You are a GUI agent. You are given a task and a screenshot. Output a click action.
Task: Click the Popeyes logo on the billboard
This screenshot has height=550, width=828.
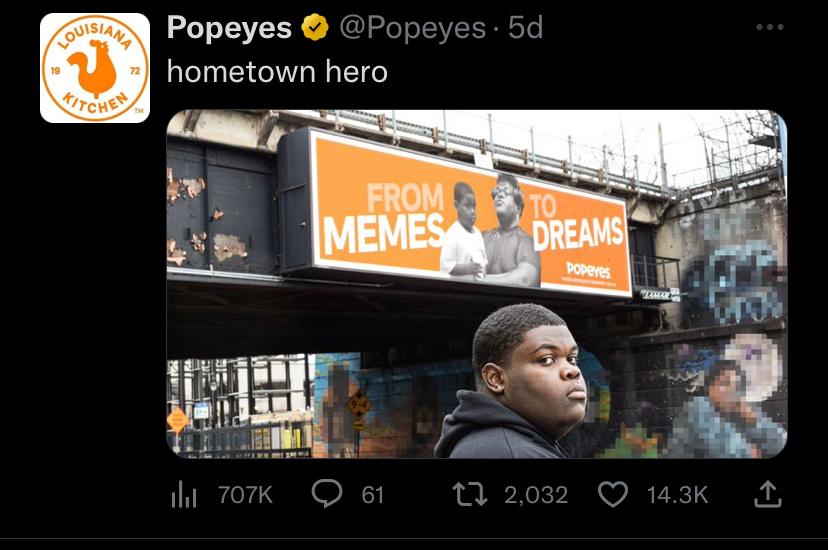click(587, 269)
